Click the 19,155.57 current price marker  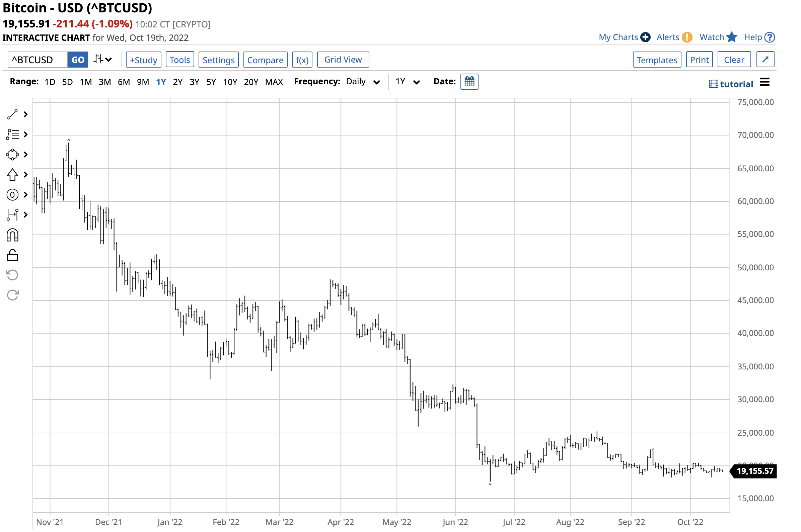click(x=754, y=471)
